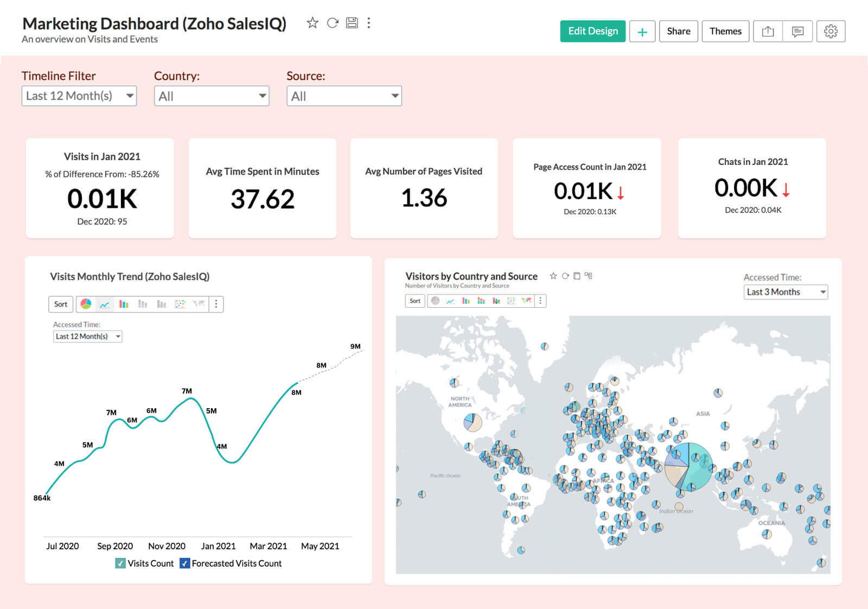Click the Visits Monthly Trend (Zoho SalesIQ) title
This screenshot has height=609, width=868.
(130, 277)
